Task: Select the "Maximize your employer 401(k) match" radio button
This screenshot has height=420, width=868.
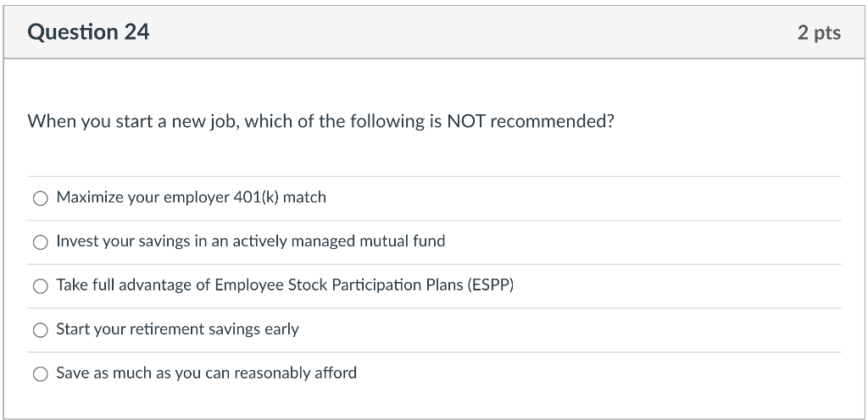Action: coord(41,198)
